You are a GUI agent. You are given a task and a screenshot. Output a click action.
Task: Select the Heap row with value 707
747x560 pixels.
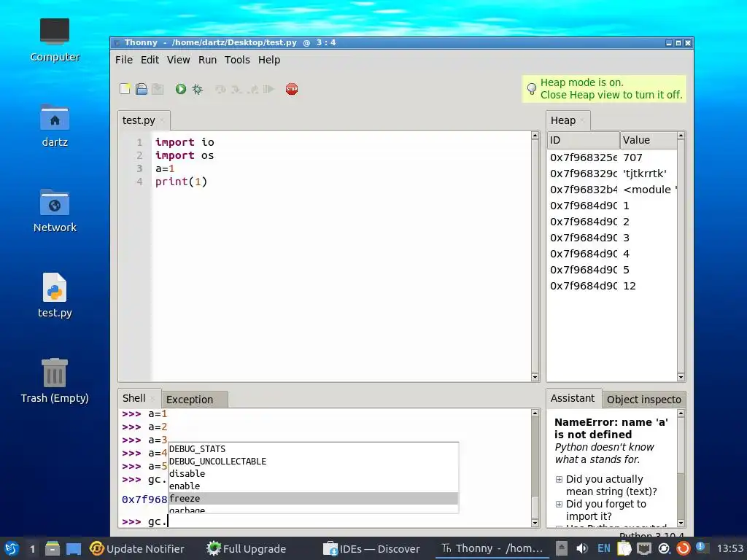click(x=612, y=157)
